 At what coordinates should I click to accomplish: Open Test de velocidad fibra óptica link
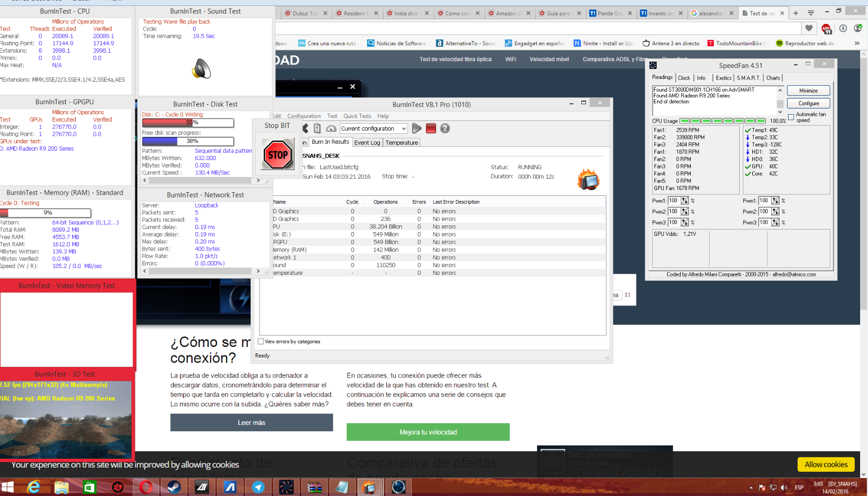(456, 59)
